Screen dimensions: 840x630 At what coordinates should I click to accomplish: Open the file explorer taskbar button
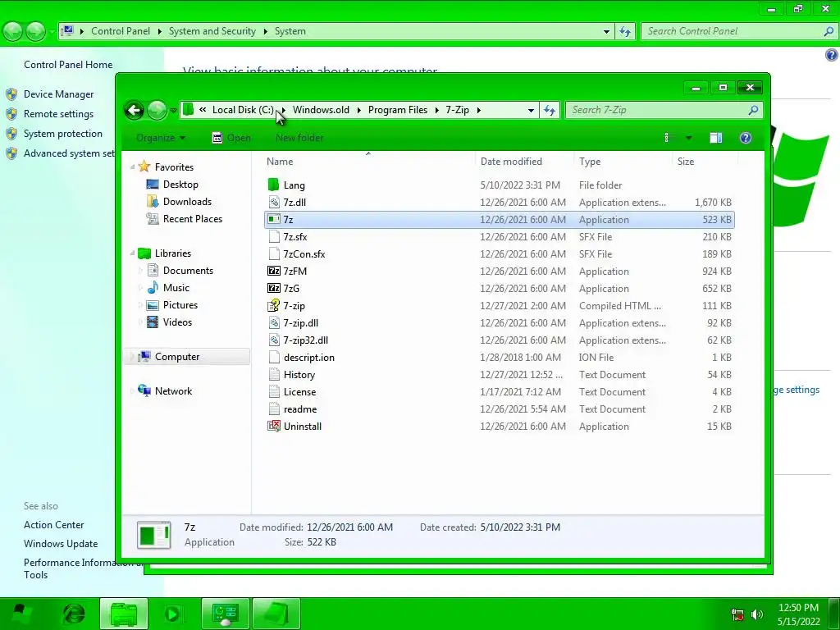click(x=124, y=614)
